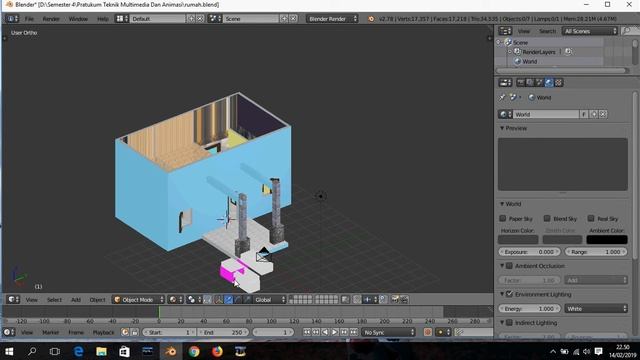Viewport: 640px width, 360px height.
Task: Open the pivot point selector
Action: coord(193,300)
